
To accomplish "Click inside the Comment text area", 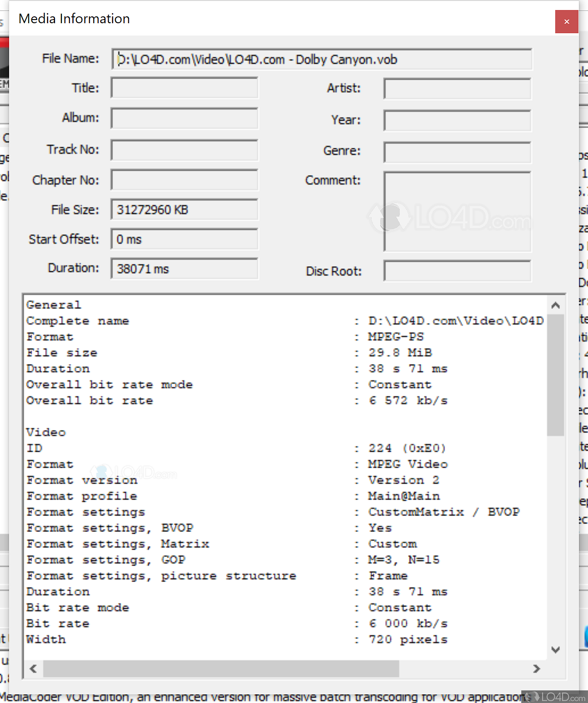I will (457, 211).
